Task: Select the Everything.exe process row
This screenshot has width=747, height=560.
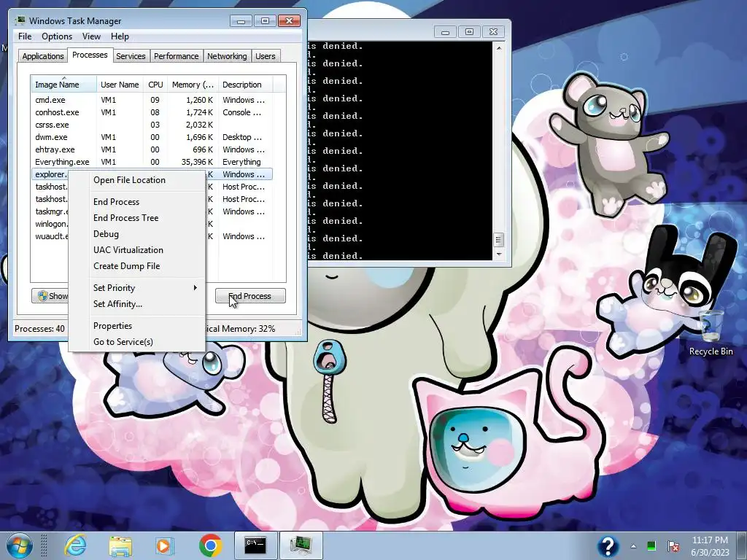Action: pyautogui.click(x=152, y=162)
